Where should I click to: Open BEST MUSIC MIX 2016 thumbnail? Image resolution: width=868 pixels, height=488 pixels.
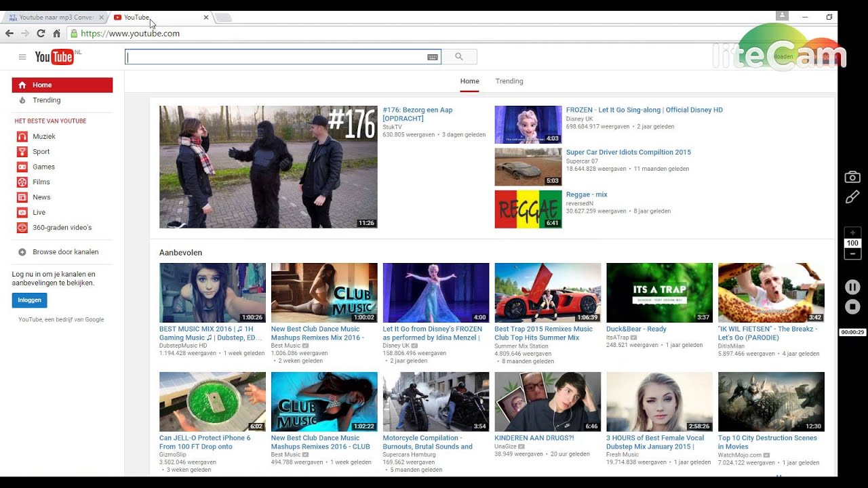point(212,293)
